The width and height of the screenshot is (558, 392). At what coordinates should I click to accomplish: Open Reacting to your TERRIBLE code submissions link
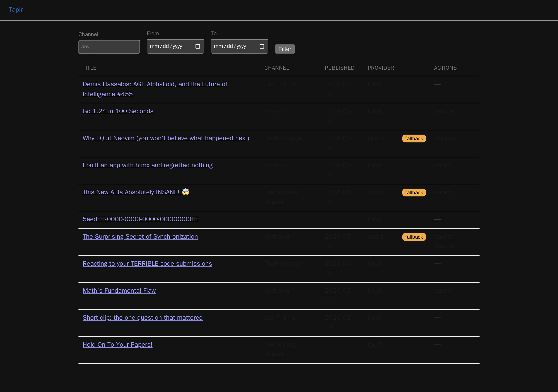point(147,264)
